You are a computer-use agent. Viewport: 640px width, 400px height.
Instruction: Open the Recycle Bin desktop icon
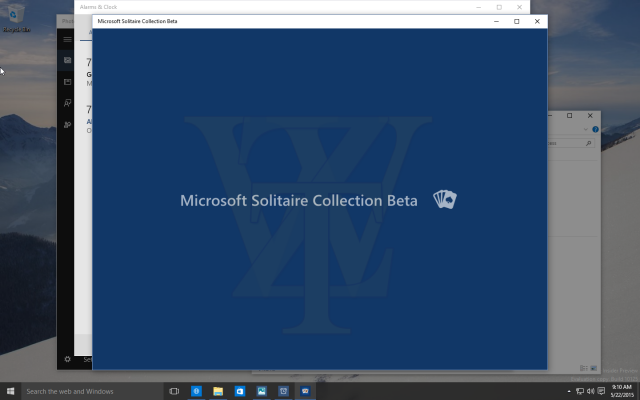coord(16,17)
